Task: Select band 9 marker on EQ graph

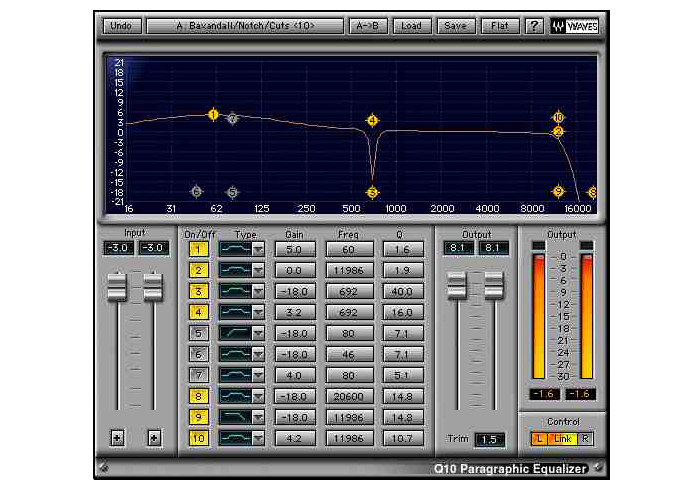Action: tap(558, 192)
